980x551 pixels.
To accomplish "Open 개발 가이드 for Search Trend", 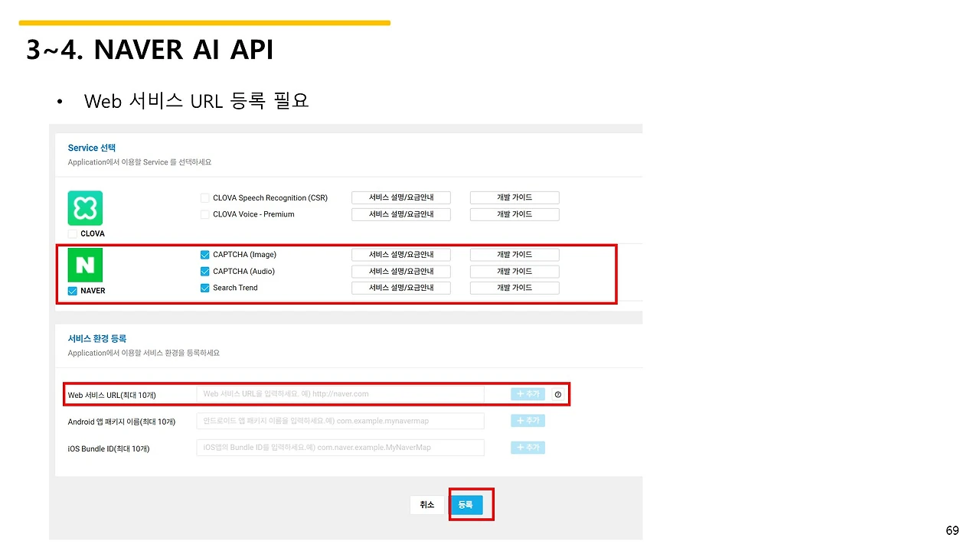I will click(x=514, y=288).
